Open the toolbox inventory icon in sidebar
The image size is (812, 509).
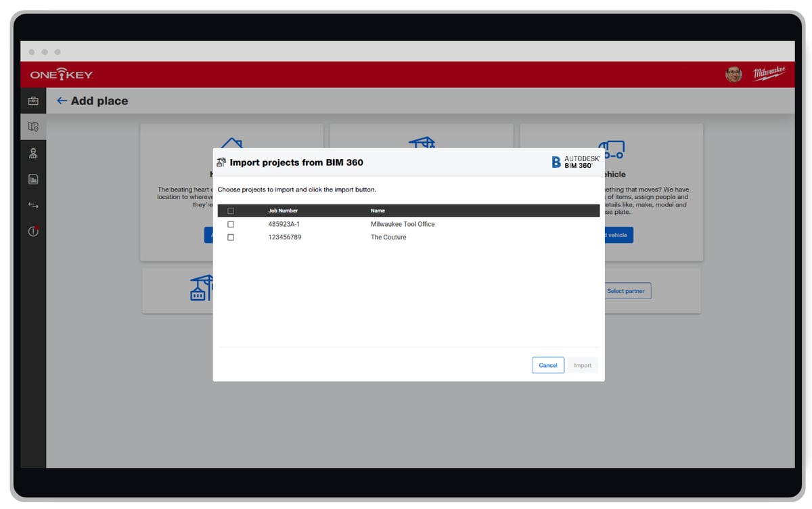click(x=32, y=100)
